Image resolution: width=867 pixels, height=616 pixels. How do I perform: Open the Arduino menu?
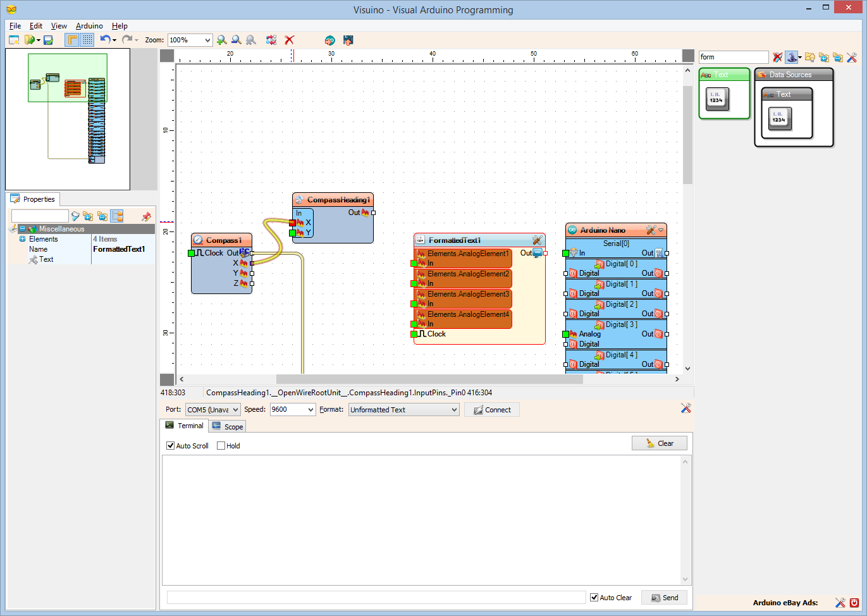89,26
